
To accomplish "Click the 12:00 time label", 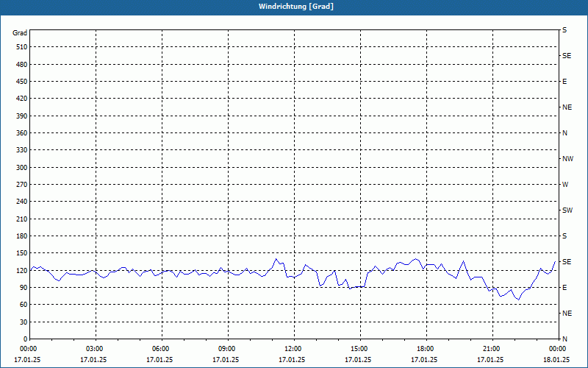I will (293, 349).
